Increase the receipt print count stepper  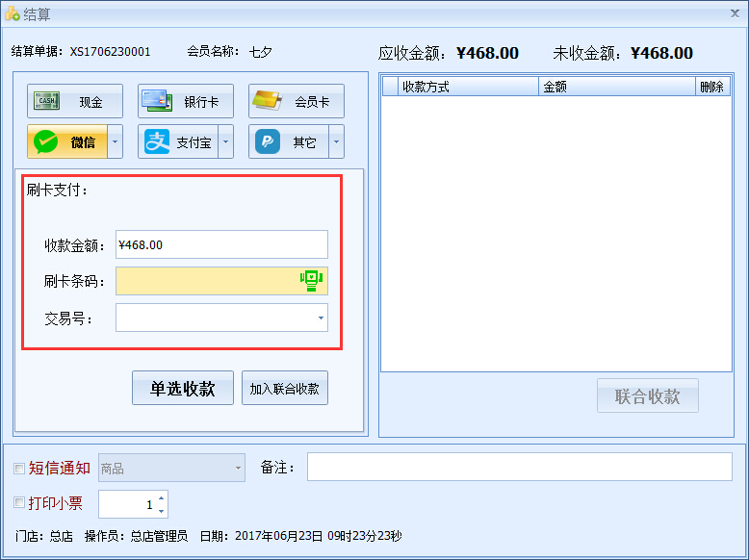(x=161, y=498)
